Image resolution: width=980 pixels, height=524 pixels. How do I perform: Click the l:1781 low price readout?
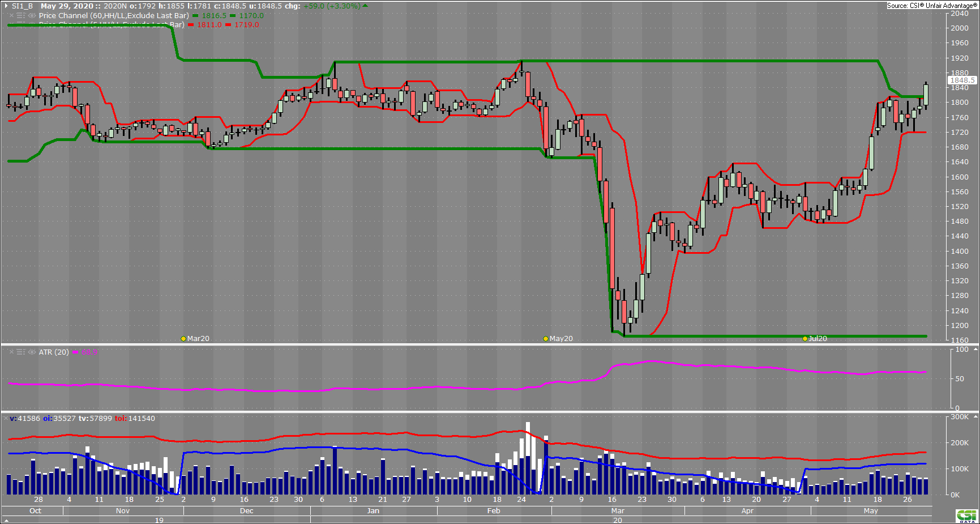point(200,6)
